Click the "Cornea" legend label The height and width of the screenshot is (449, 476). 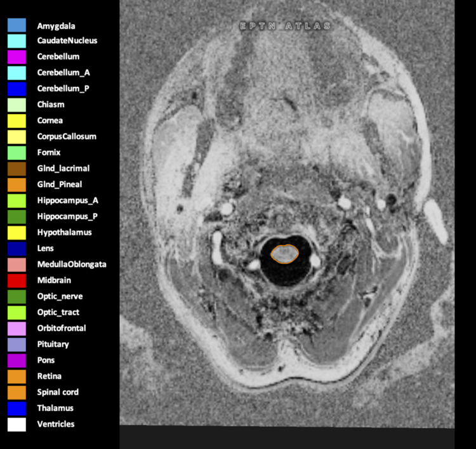[x=50, y=120]
